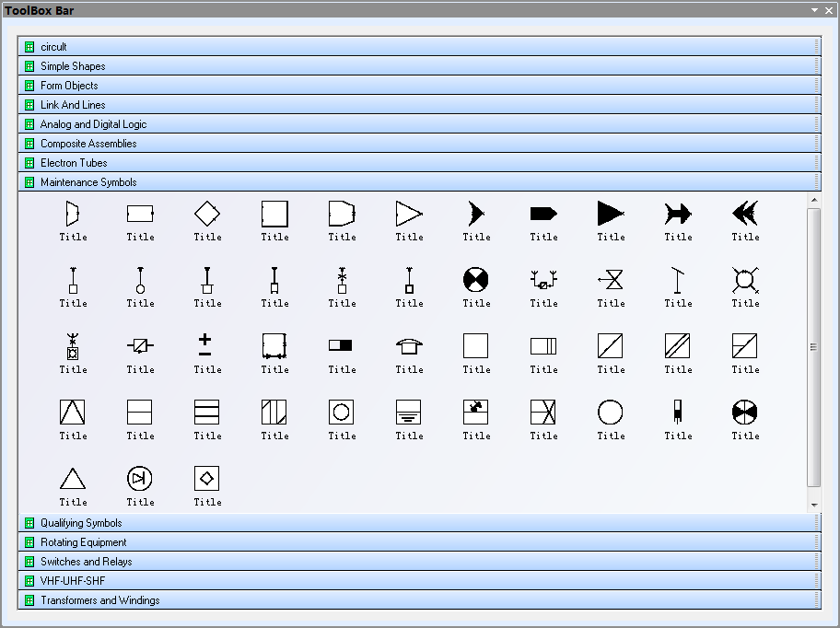The height and width of the screenshot is (628, 840).
Task: Expand the Analog and Digital Logic group
Action: pyautogui.click(x=93, y=124)
